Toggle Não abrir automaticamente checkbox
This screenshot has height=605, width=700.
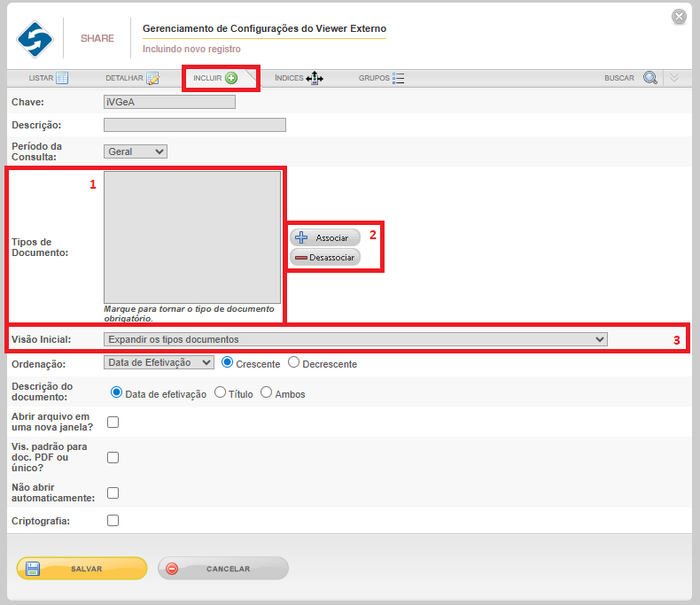(x=113, y=493)
